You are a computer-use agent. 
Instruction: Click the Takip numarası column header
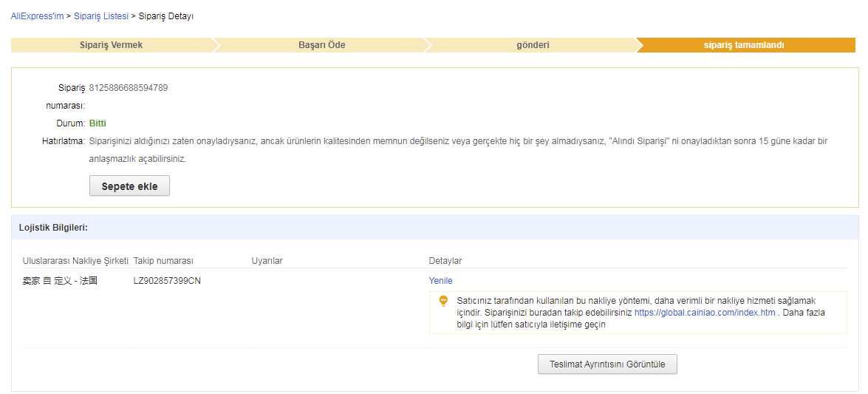pos(163,260)
